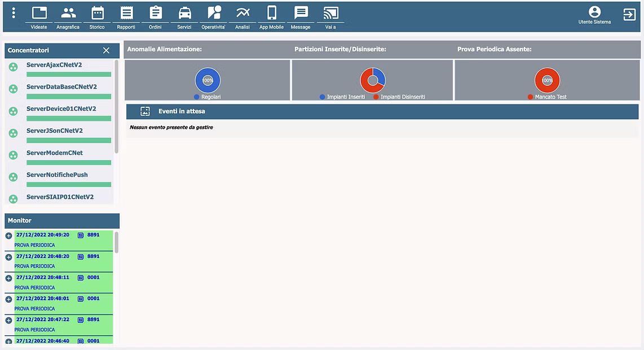This screenshot has width=644, height=350.
Task: Toggle the Mancato Test legend item
Action: pyautogui.click(x=548, y=97)
